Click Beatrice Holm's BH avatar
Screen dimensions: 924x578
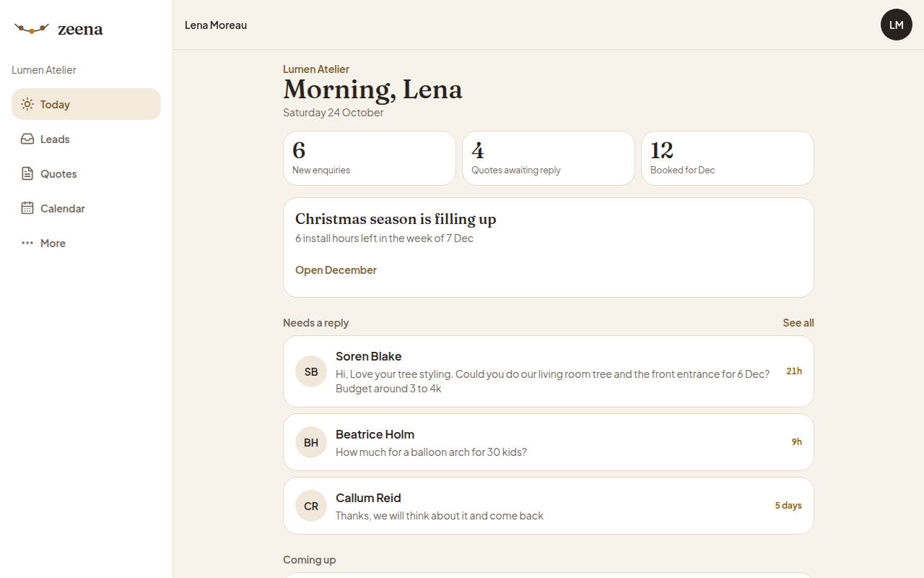(311, 442)
